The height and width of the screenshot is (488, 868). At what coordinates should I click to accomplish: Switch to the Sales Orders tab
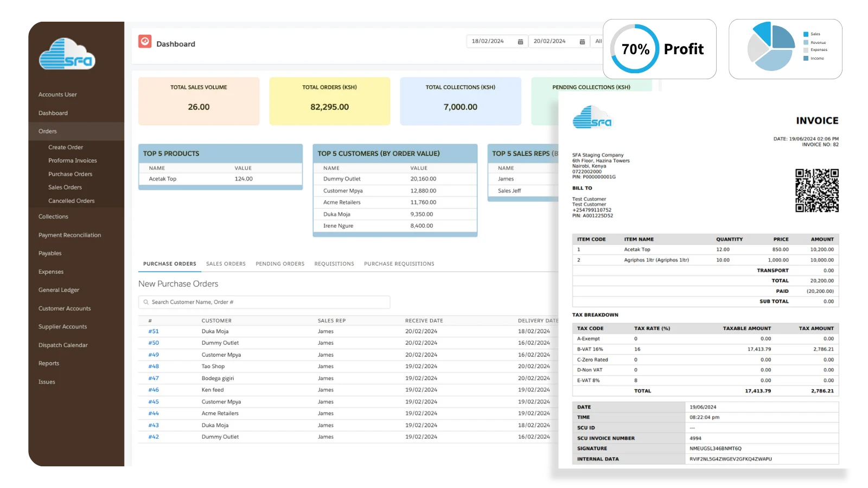pyautogui.click(x=226, y=264)
